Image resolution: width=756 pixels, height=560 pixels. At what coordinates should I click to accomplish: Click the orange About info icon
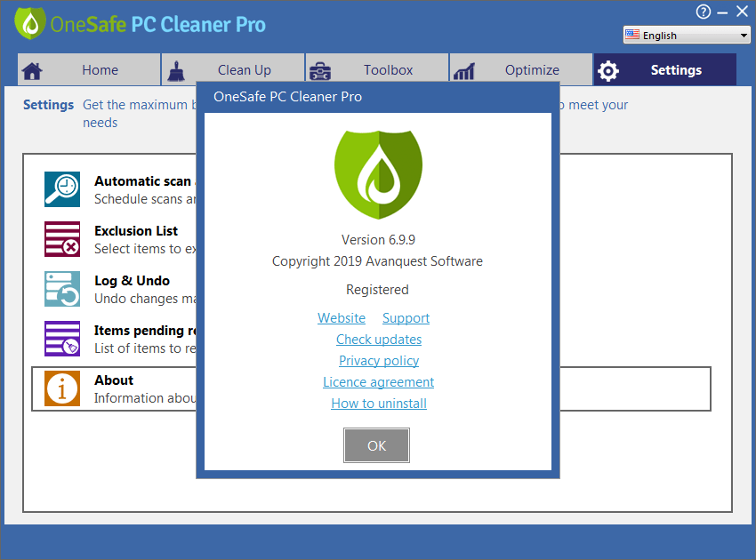tap(62, 388)
